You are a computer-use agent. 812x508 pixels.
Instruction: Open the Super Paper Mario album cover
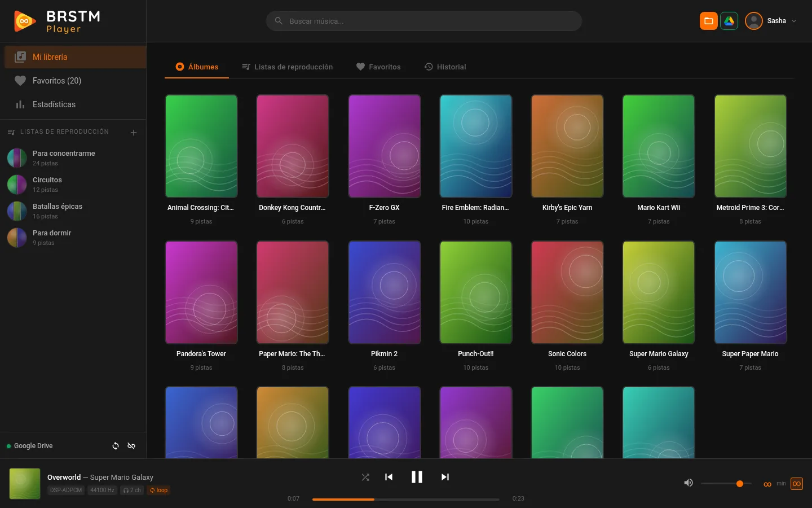(751, 292)
